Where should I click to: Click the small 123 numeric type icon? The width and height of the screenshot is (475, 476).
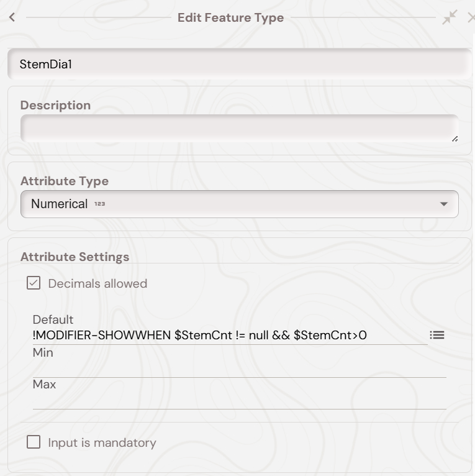click(99, 204)
